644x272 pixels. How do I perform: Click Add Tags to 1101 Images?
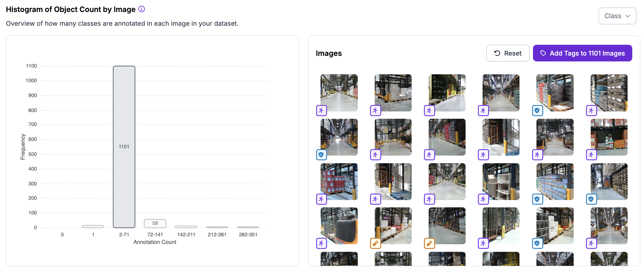coord(582,53)
